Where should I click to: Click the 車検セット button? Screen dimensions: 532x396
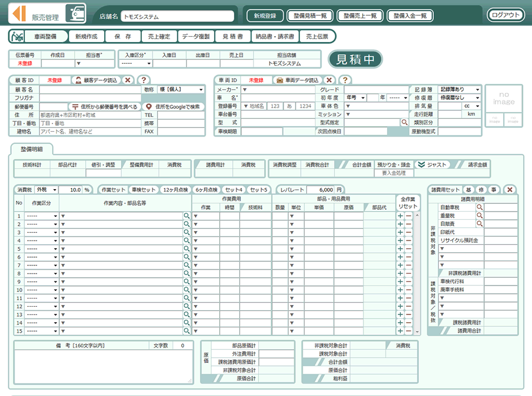click(144, 190)
